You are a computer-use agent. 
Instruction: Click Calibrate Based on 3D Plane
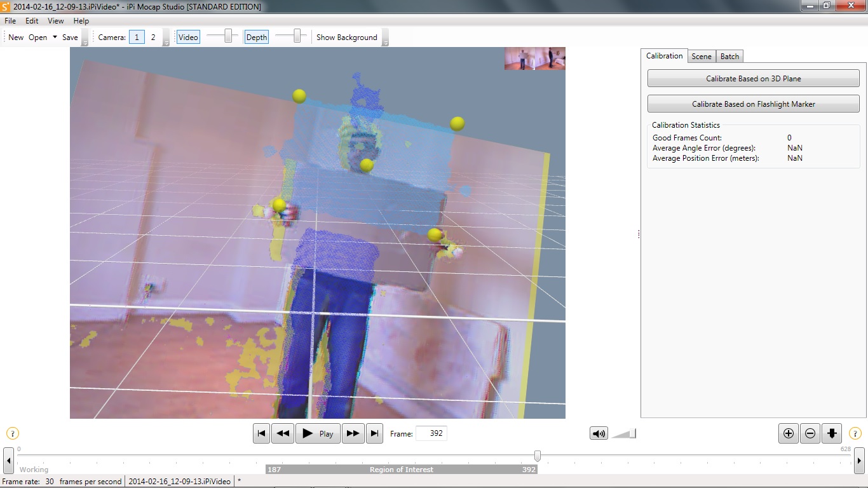pos(754,79)
